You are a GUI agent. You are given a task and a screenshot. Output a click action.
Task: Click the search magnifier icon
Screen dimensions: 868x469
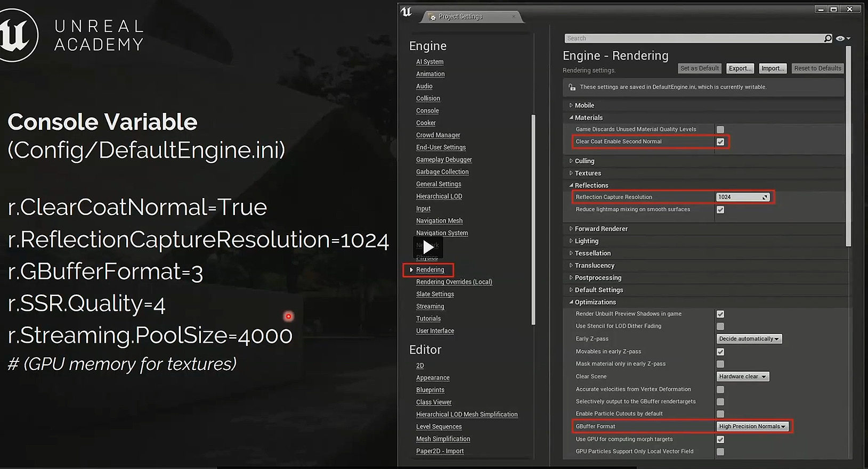click(828, 38)
